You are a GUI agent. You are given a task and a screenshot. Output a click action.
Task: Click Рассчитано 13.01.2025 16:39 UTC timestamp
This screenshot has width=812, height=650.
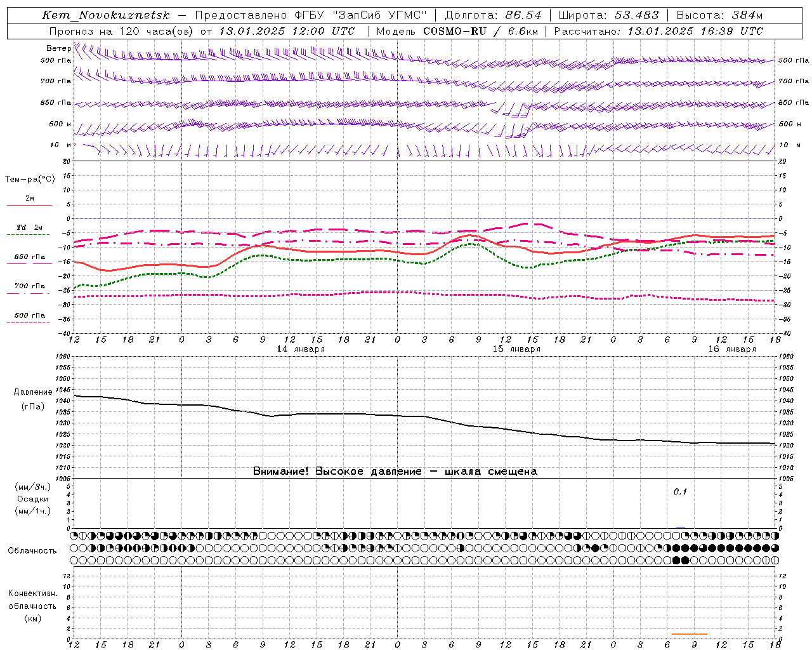click(658, 31)
